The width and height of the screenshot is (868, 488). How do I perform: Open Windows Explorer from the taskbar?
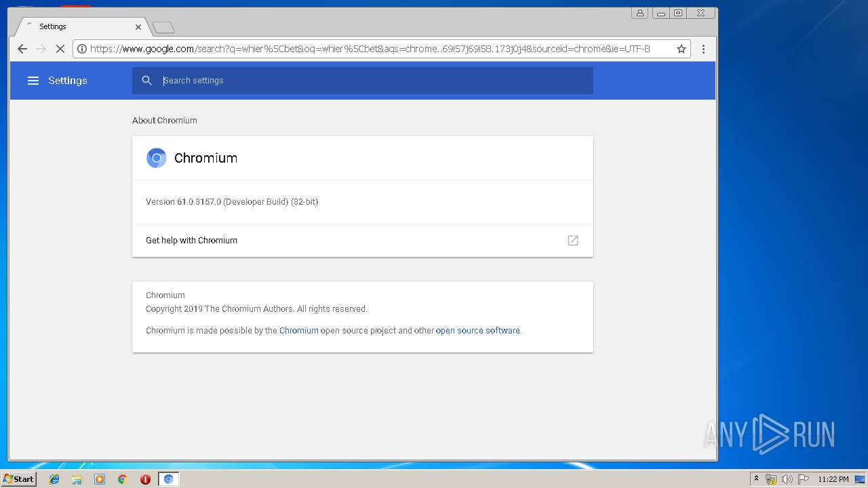(x=77, y=479)
